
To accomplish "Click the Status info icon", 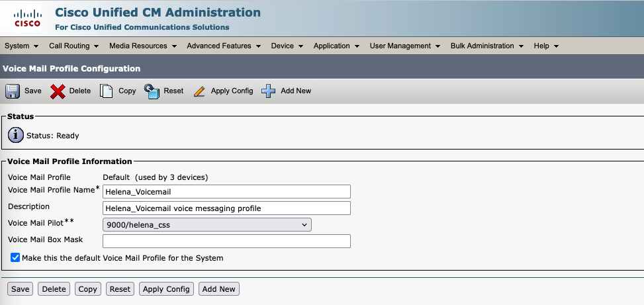I will [x=15, y=136].
